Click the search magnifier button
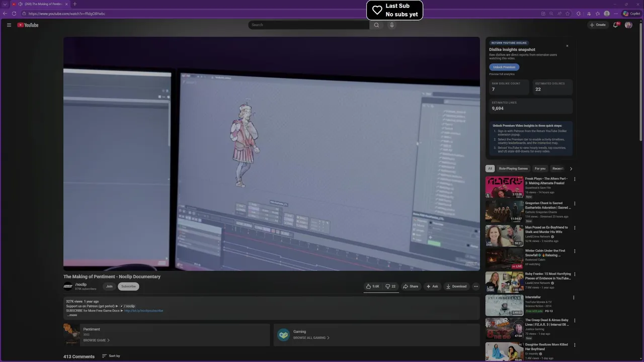 376,25
